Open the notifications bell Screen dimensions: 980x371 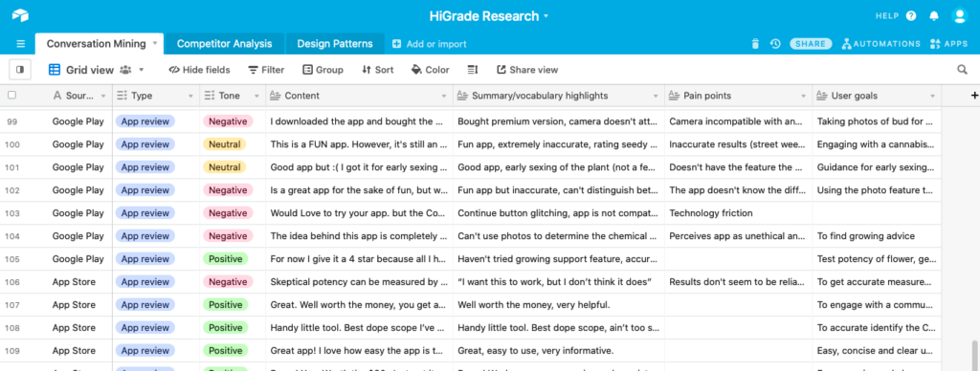point(934,16)
